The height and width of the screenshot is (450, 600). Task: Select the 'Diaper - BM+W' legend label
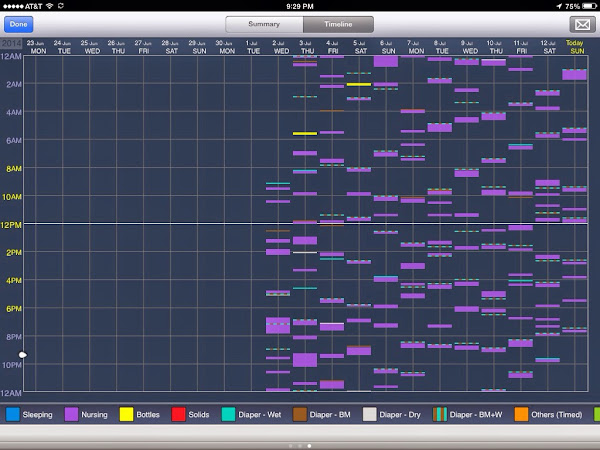pyautogui.click(x=476, y=415)
